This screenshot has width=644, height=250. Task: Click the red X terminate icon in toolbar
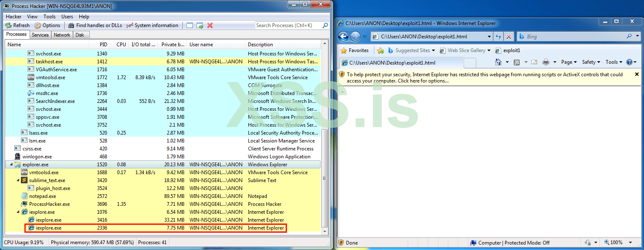[x=210, y=25]
